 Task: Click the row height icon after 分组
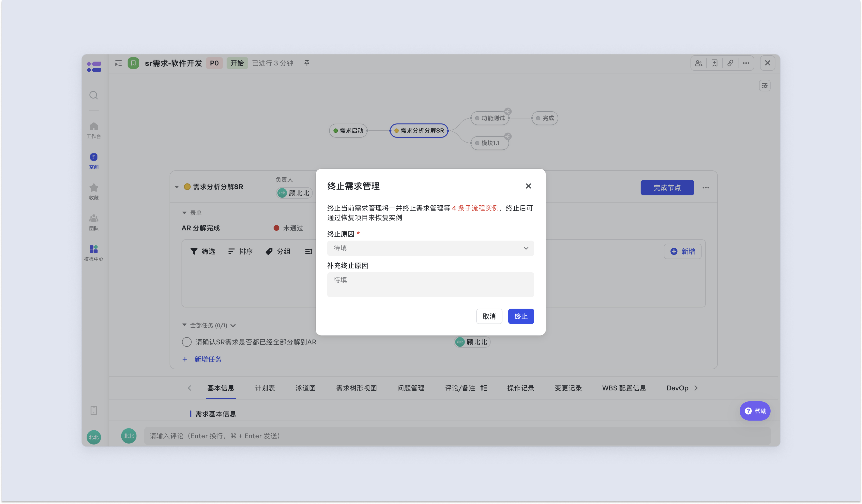tap(309, 251)
